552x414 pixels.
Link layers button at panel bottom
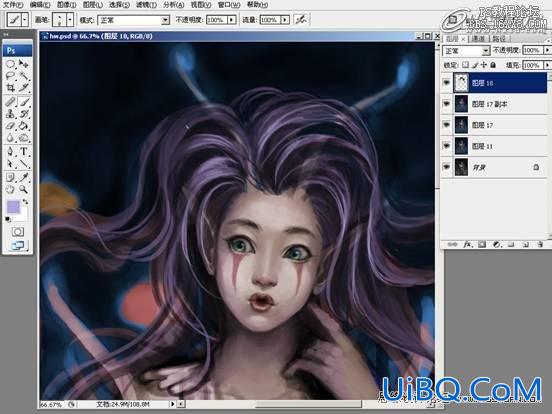pos(452,244)
